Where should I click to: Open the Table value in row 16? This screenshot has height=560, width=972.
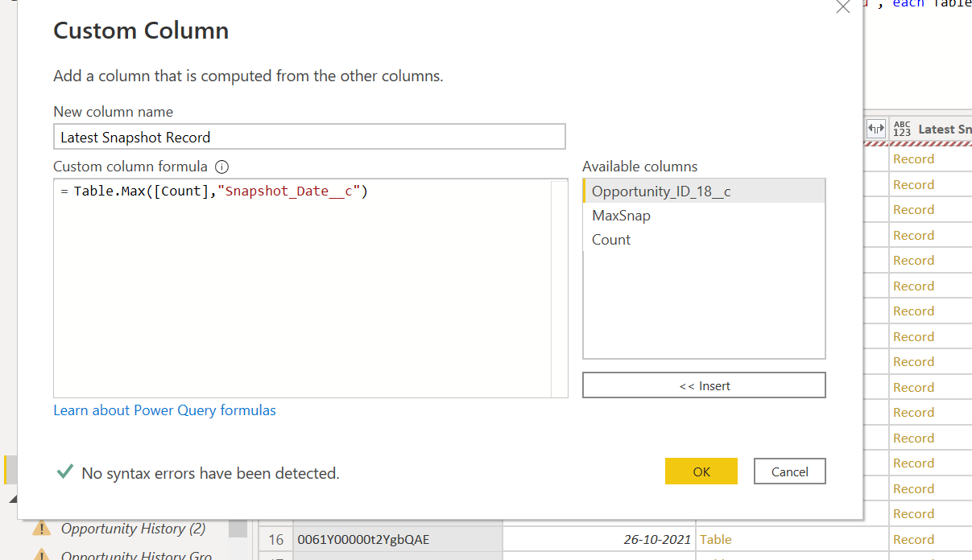tap(716, 539)
